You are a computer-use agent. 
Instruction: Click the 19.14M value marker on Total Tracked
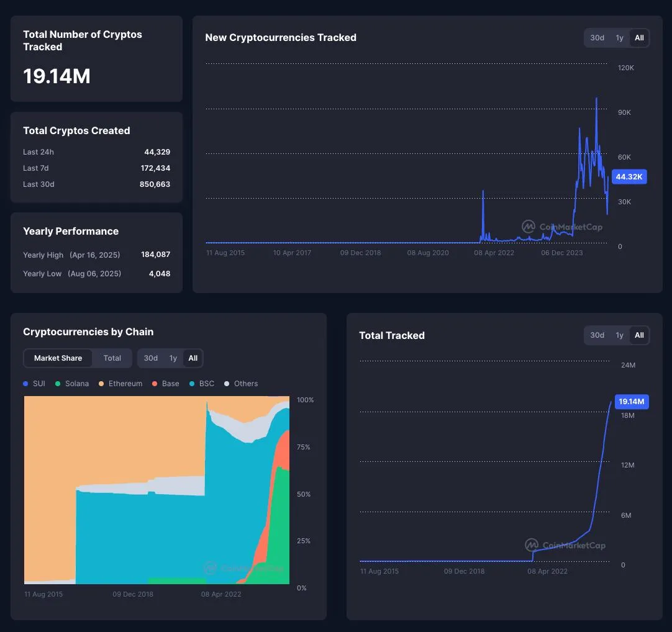click(x=631, y=402)
